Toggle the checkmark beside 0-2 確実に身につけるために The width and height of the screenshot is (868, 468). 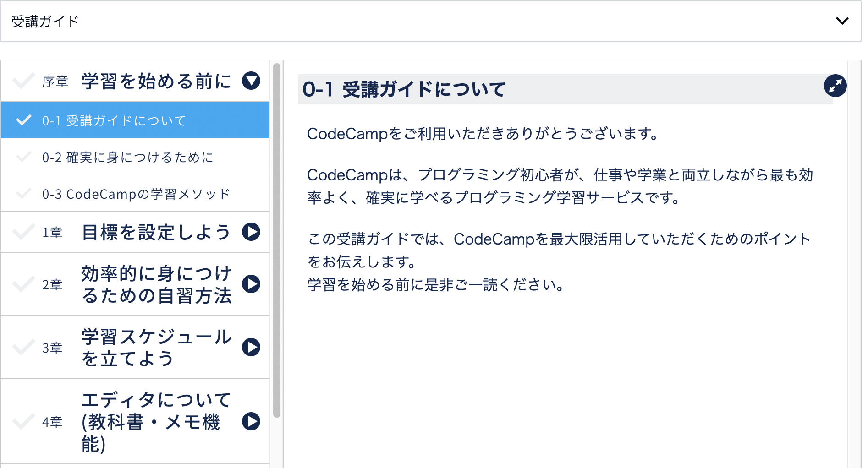point(24,157)
